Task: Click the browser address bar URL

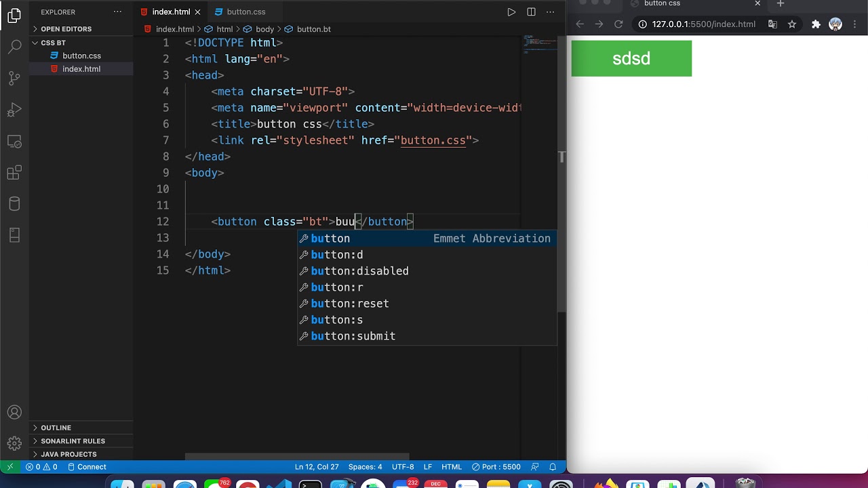Action: 704,24
